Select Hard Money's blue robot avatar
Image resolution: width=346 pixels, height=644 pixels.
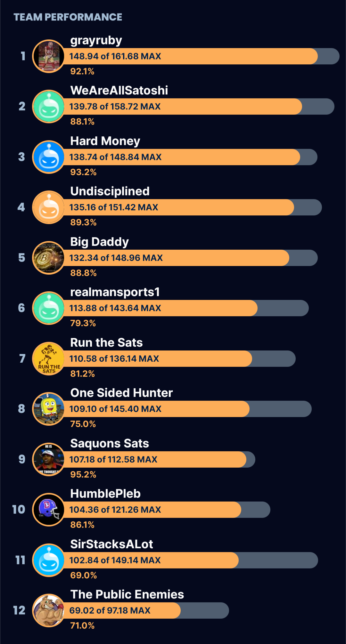point(49,157)
